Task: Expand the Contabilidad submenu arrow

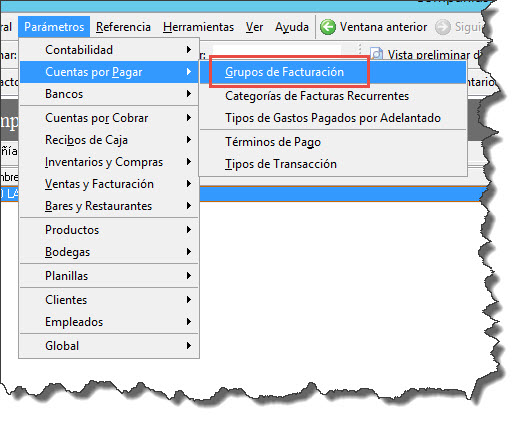Action: [189, 50]
